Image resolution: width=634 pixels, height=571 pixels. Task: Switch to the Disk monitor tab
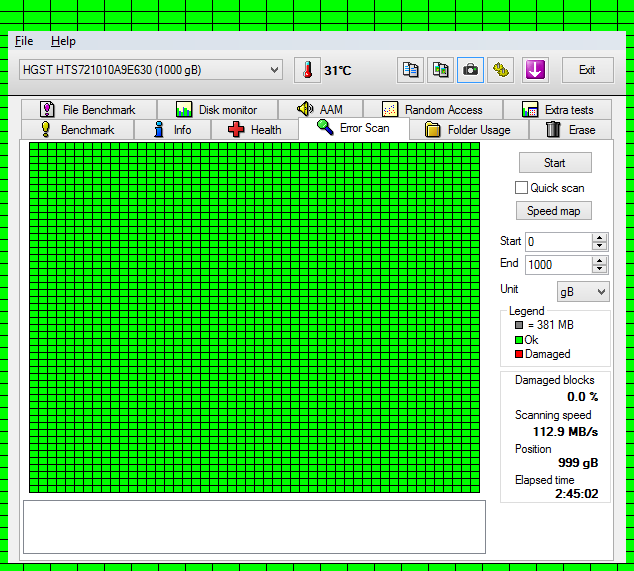pos(218,110)
